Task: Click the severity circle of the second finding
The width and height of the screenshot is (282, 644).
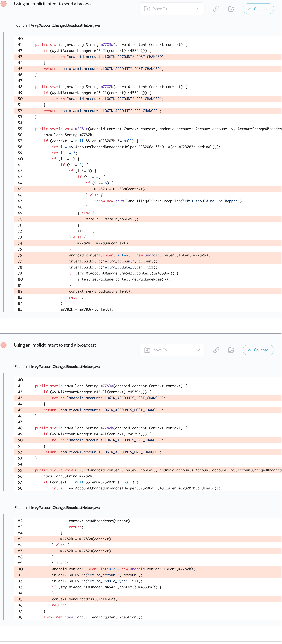Action: coord(4,345)
